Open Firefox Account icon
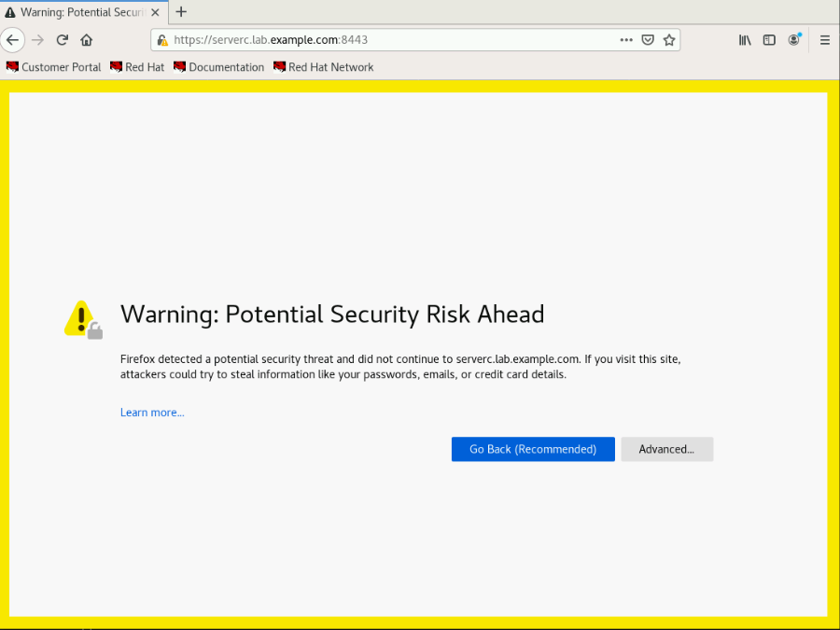840x630 pixels. click(794, 40)
